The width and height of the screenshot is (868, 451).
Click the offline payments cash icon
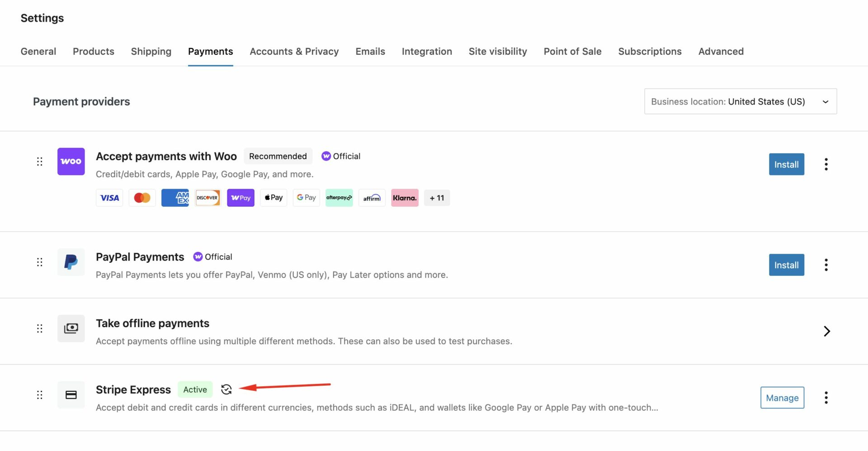point(71,328)
